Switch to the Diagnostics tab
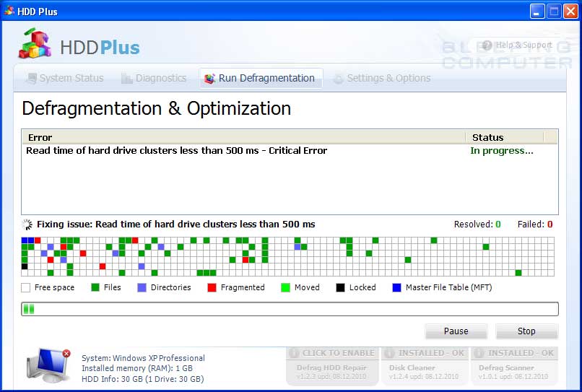582x392 pixels. click(153, 78)
